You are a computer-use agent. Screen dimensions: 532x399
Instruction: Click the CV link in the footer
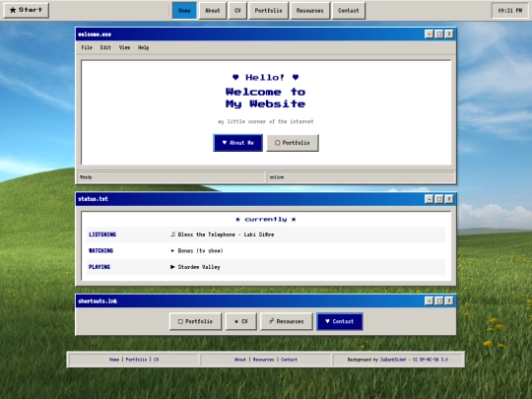point(156,360)
